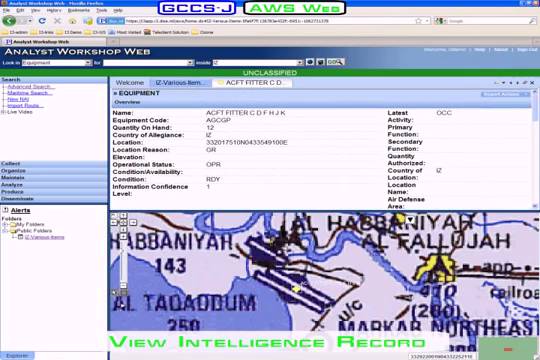Run the search with the GO button
The image size is (540, 360).
click(x=335, y=62)
